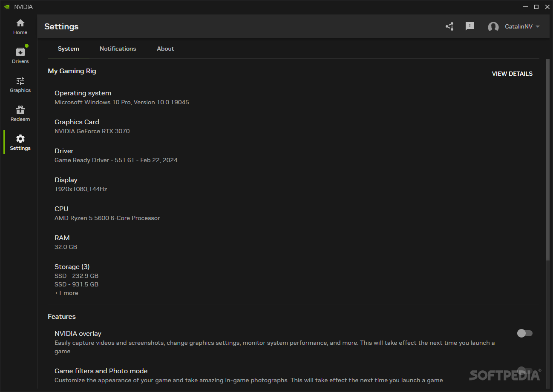Close the NVIDIA app window

coord(547,7)
